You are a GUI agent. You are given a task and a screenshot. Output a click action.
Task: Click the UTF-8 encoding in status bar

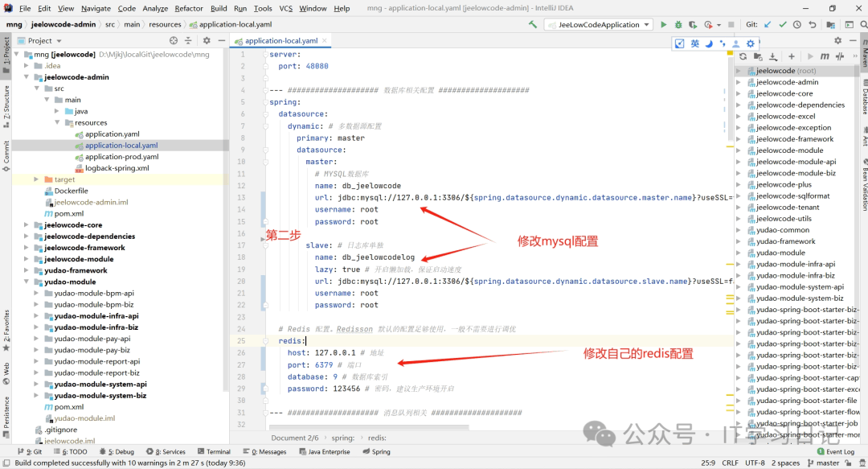(x=755, y=463)
